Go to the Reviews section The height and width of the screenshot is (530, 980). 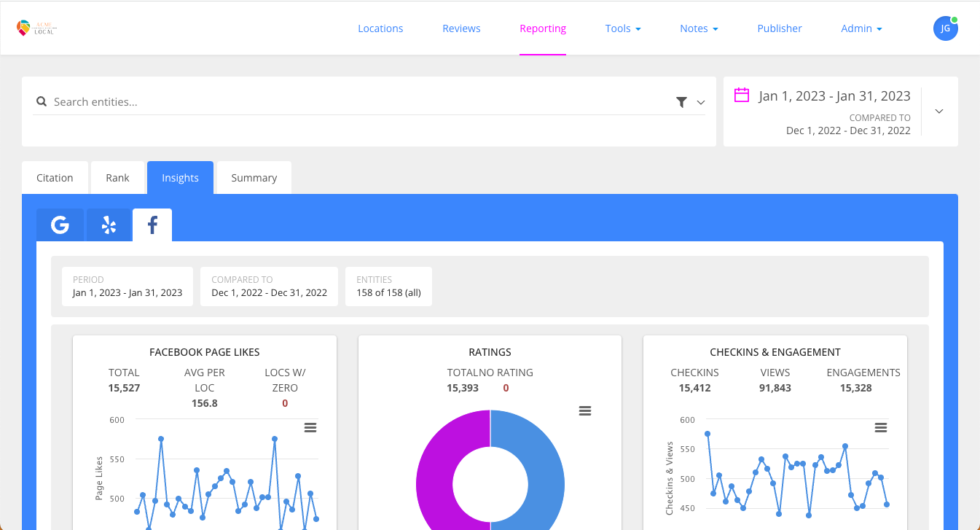(x=461, y=28)
